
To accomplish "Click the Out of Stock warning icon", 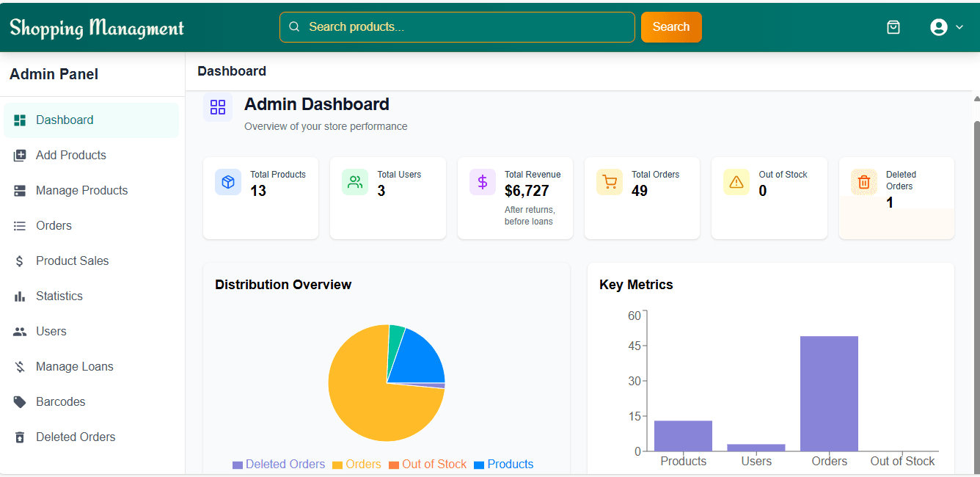I will (736, 182).
